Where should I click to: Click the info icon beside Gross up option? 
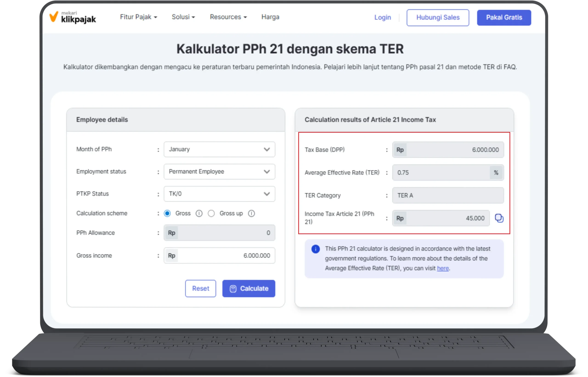252,213
